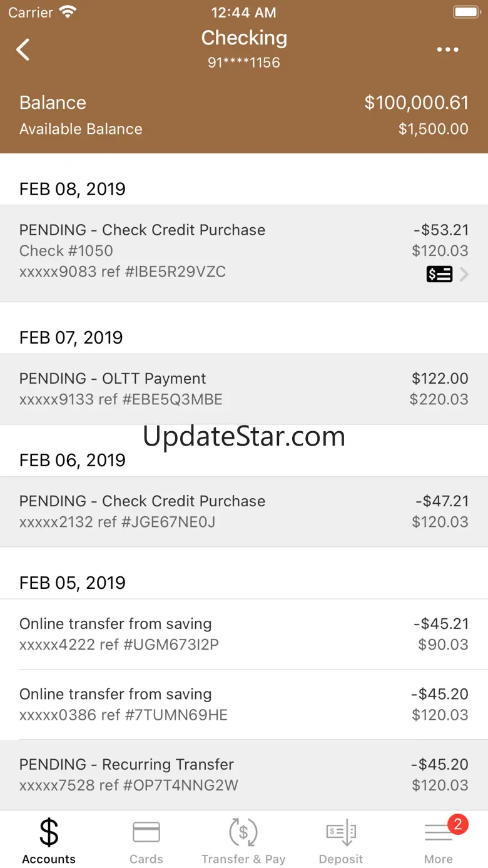Tap the Available Balance amount $1,500.00
Viewport: 488px width, 868px height.
(433, 129)
